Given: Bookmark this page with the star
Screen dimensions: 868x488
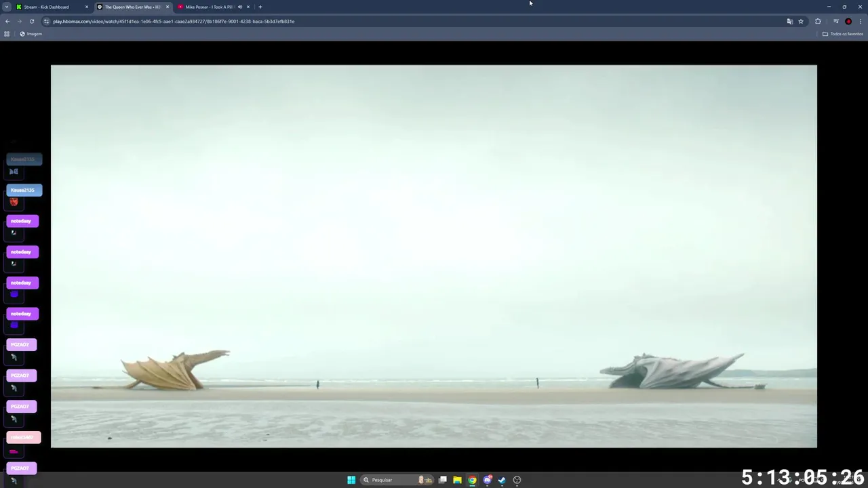Looking at the screenshot, I should click(801, 21).
